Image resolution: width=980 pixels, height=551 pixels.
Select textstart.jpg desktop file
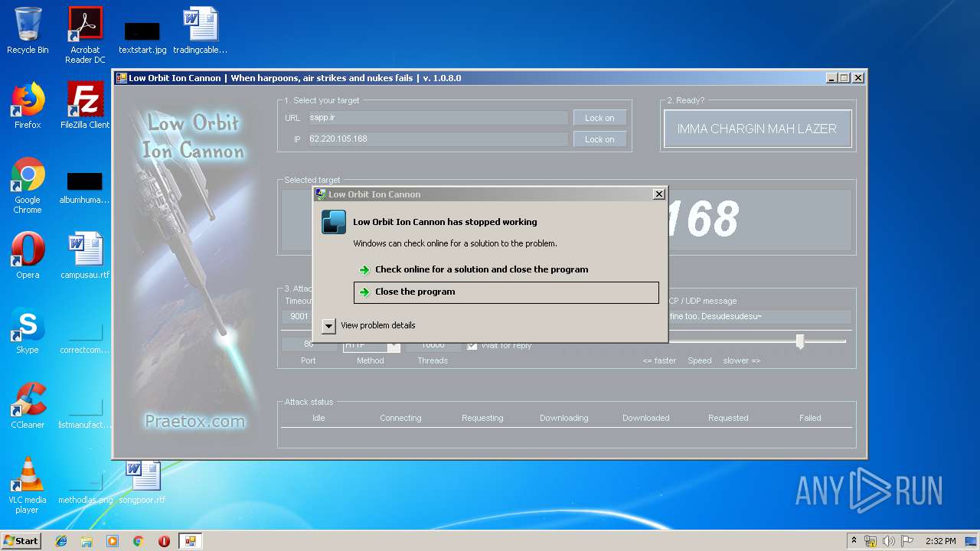pyautogui.click(x=142, y=37)
